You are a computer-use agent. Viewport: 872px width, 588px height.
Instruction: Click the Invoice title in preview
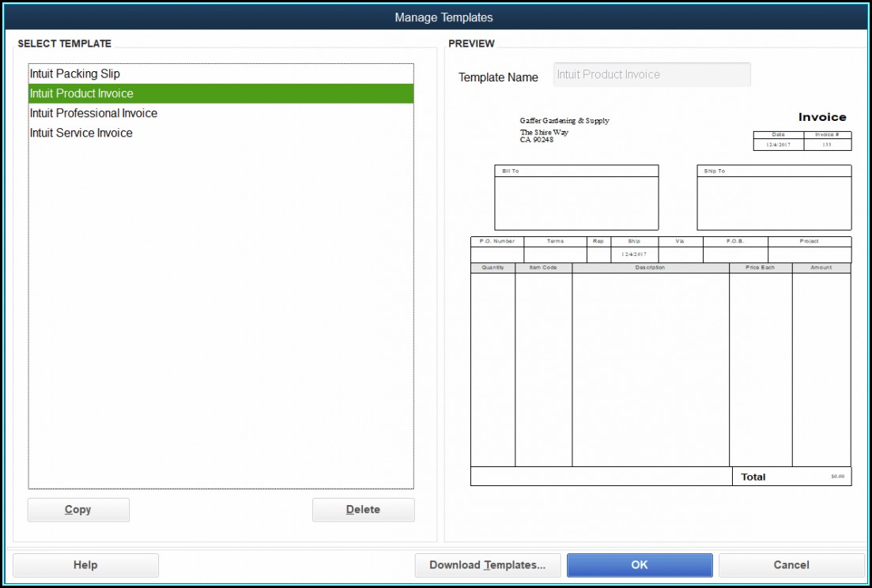(821, 117)
